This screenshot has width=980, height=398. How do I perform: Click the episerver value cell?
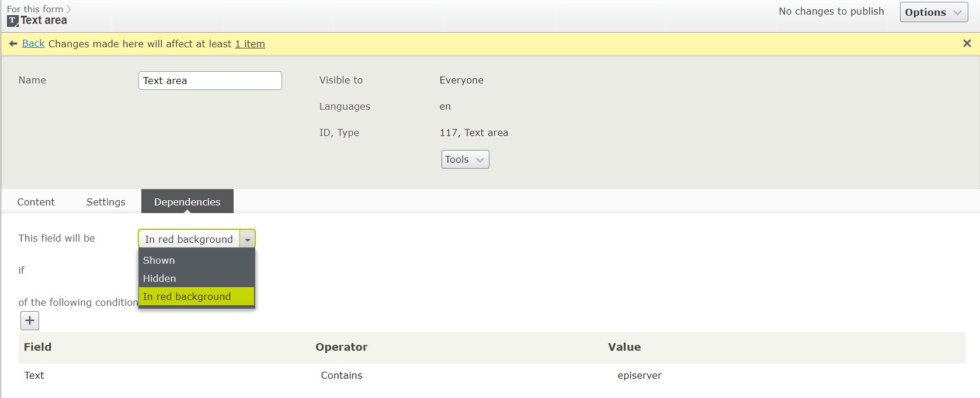click(639, 375)
